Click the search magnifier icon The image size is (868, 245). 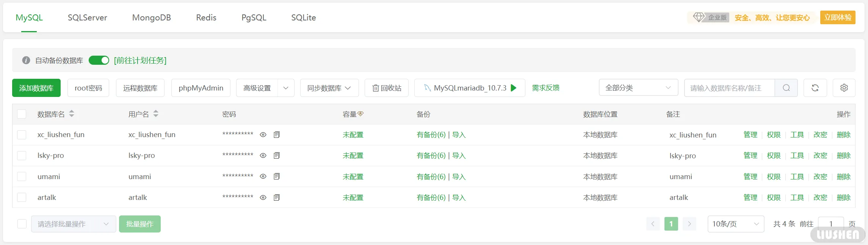[x=786, y=88]
